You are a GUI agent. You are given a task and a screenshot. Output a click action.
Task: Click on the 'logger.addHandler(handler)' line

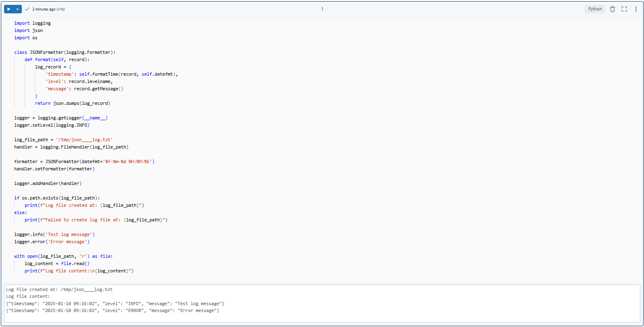pyautogui.click(x=48, y=183)
